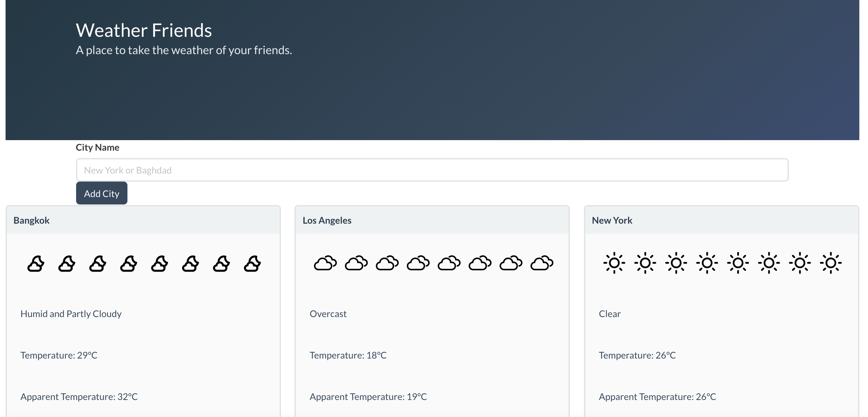
Task: Click the fourth cloud icon in Los Angeles
Action: coord(418,263)
